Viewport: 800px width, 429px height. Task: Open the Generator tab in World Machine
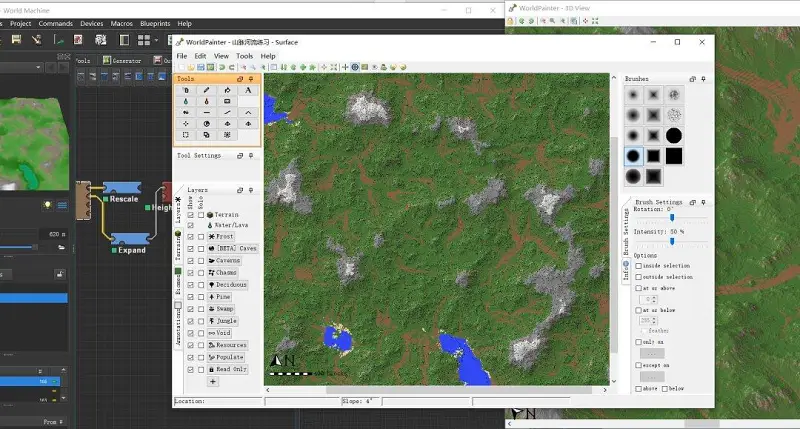coord(122,60)
